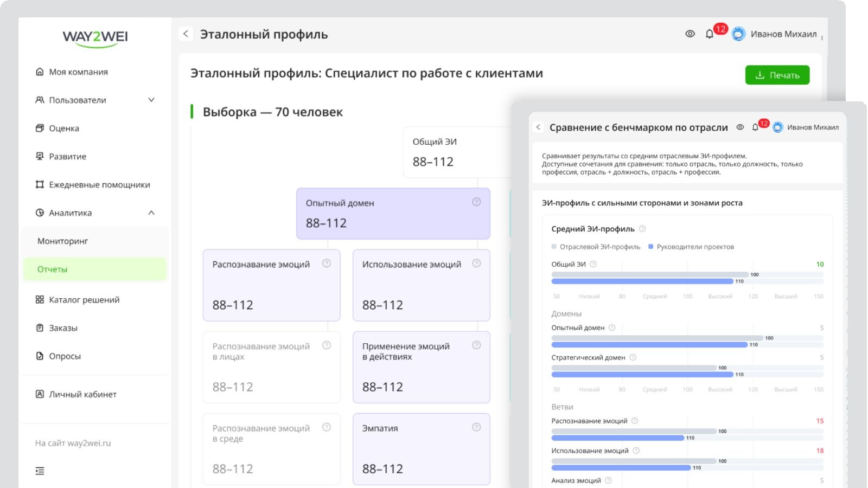
Task: Show help icon next to Общий ЭИ bar
Action: pyautogui.click(x=593, y=264)
